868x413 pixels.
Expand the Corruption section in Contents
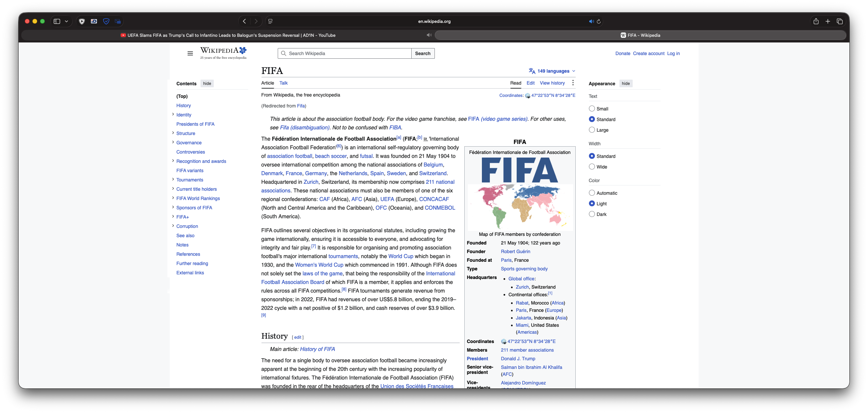[x=173, y=226]
